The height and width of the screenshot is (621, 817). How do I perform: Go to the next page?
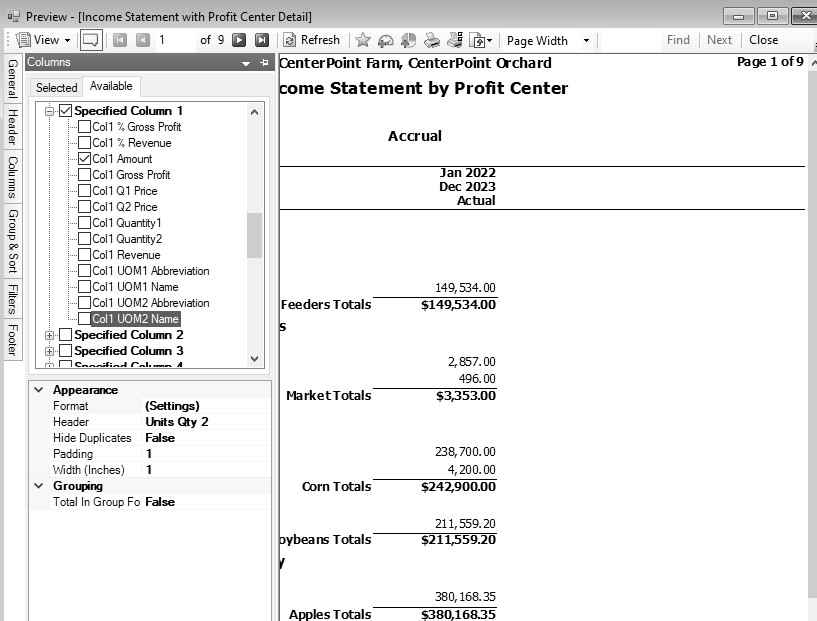239,40
